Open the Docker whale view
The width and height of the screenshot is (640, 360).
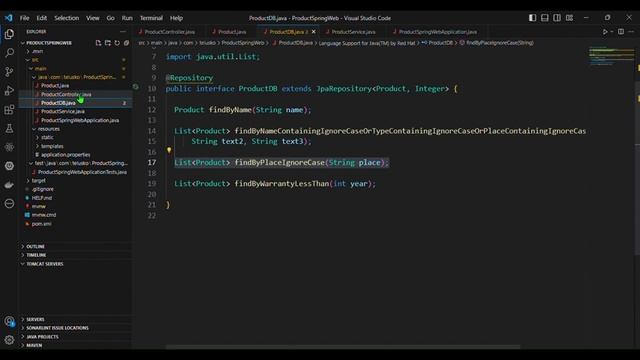[x=9, y=185]
